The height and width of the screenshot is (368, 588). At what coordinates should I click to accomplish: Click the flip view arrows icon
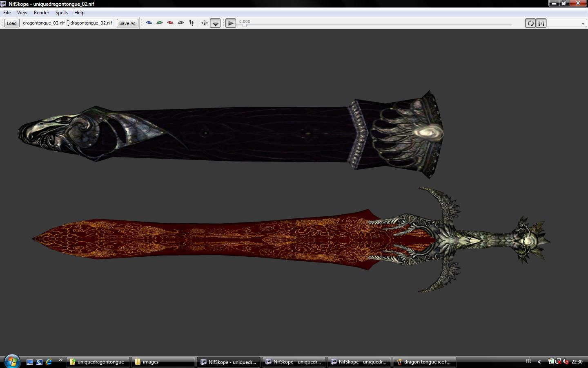tap(205, 23)
